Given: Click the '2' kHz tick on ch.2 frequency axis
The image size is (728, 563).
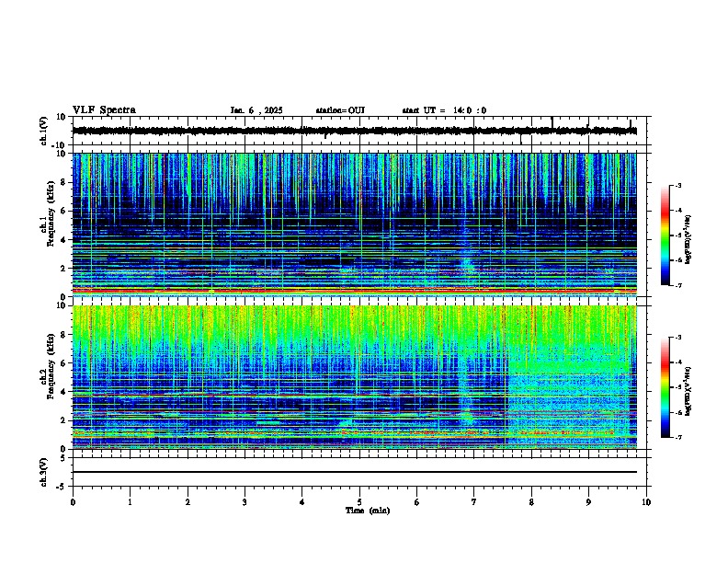Looking at the screenshot, I should 64,420.
